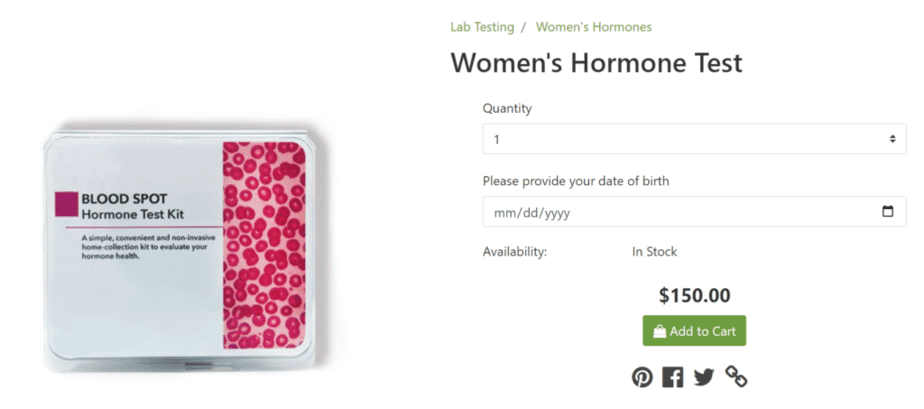Image resolution: width=924 pixels, height=409 pixels.
Task: Select the yyyy year segment in date field
Action: tap(557, 213)
